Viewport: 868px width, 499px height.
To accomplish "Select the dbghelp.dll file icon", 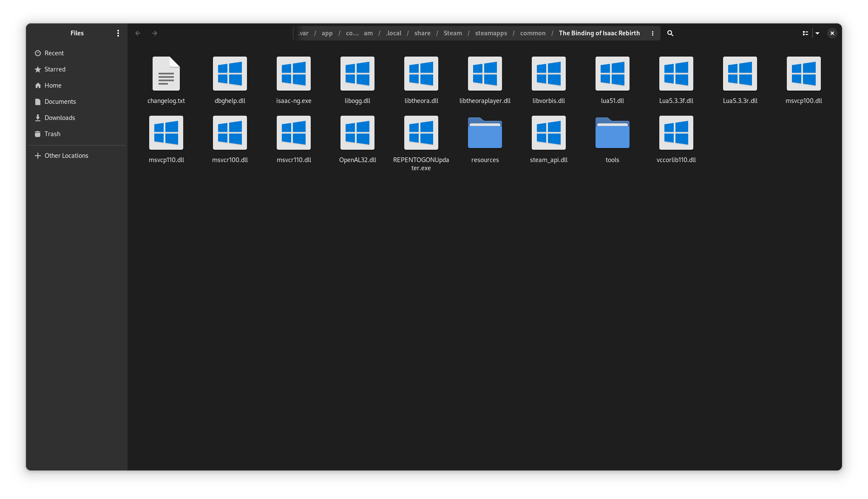I will pyautogui.click(x=230, y=74).
